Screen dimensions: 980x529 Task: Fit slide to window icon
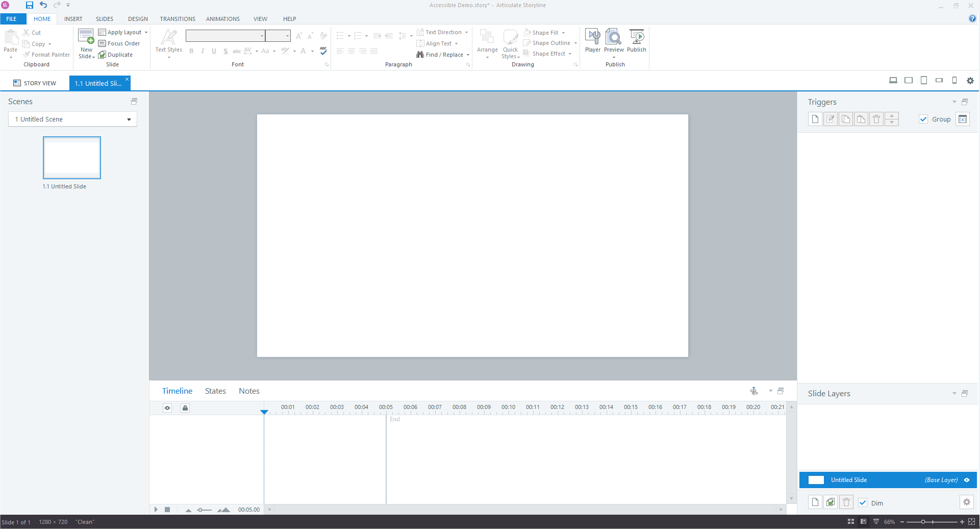point(971,522)
